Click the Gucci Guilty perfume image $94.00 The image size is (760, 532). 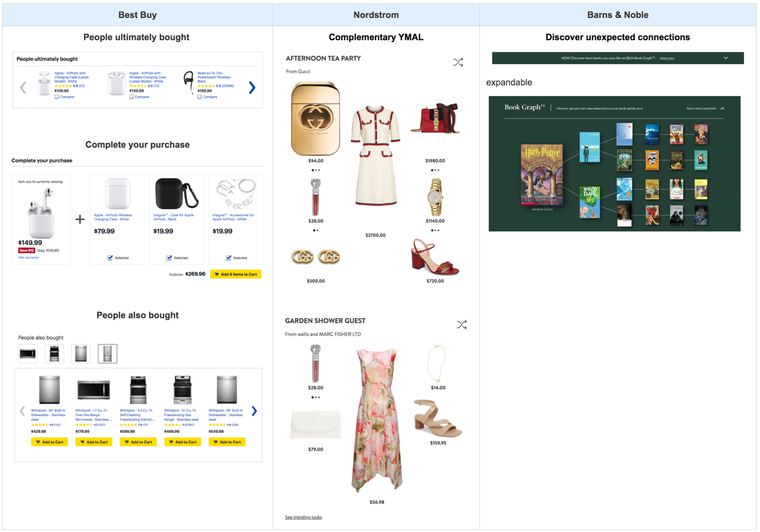[316, 119]
